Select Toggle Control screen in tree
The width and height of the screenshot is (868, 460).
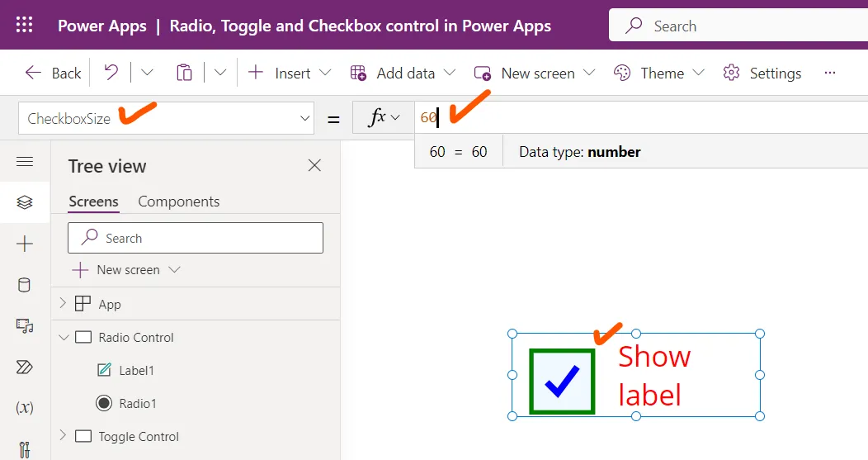pyautogui.click(x=139, y=437)
